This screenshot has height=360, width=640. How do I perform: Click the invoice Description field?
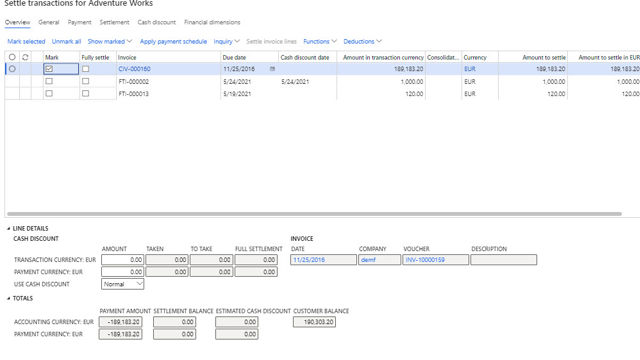(504, 260)
